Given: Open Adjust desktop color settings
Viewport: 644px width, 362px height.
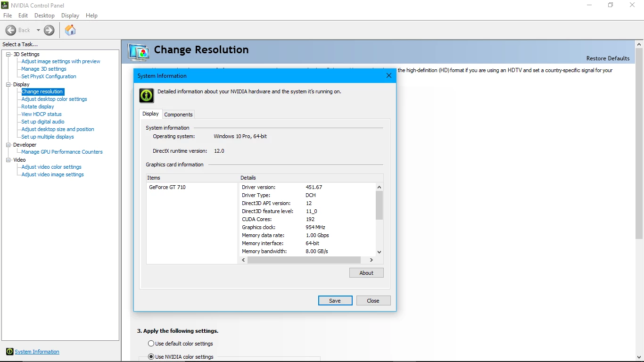Looking at the screenshot, I should [54, 99].
